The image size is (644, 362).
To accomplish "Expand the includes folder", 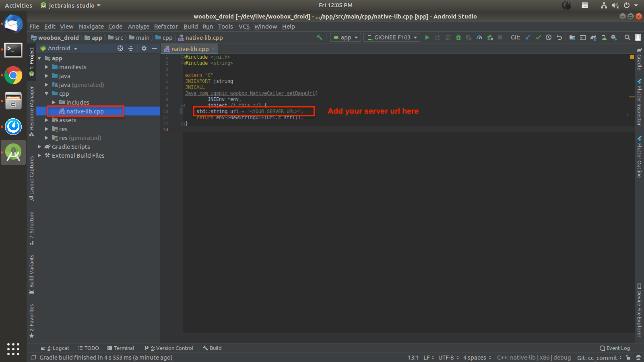I will click(54, 103).
